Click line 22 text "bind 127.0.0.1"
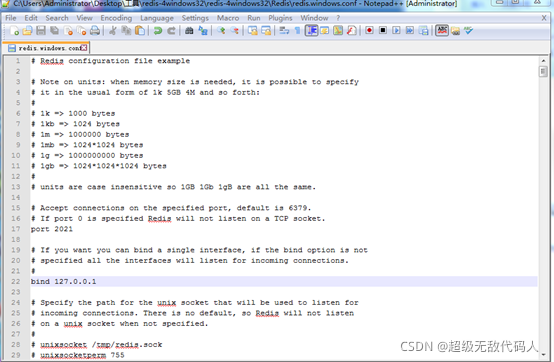This screenshot has width=554, height=362. click(63, 281)
